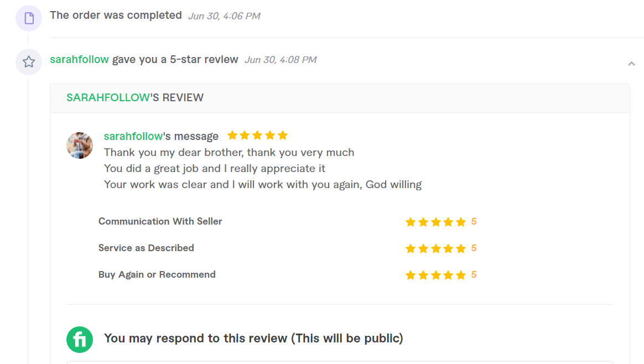
Task: Collapse the review notification with the chevron
Action: [631, 63]
